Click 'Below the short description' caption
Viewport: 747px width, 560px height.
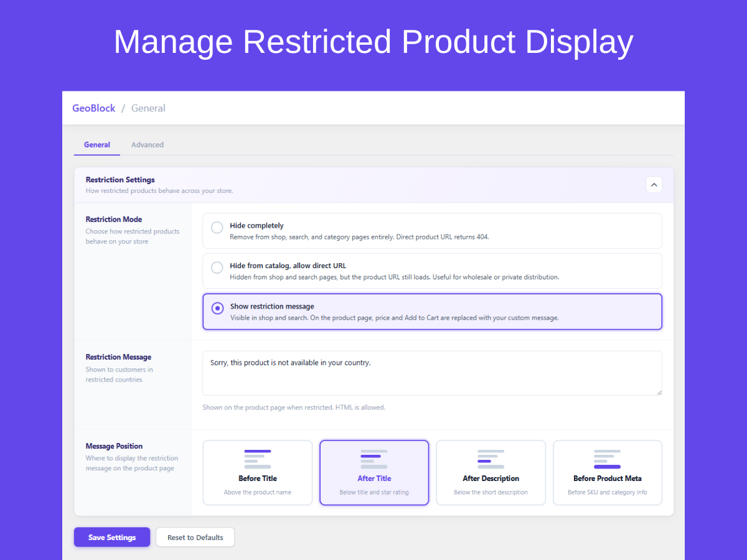point(491,492)
